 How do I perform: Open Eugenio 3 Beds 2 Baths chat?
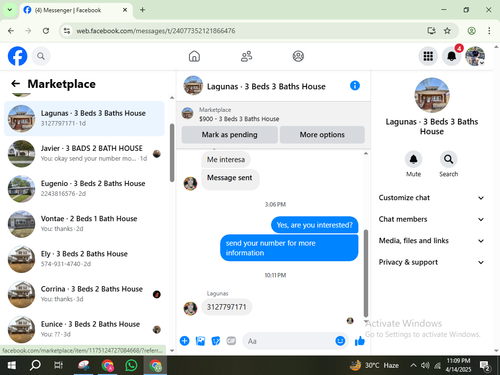[x=84, y=188]
